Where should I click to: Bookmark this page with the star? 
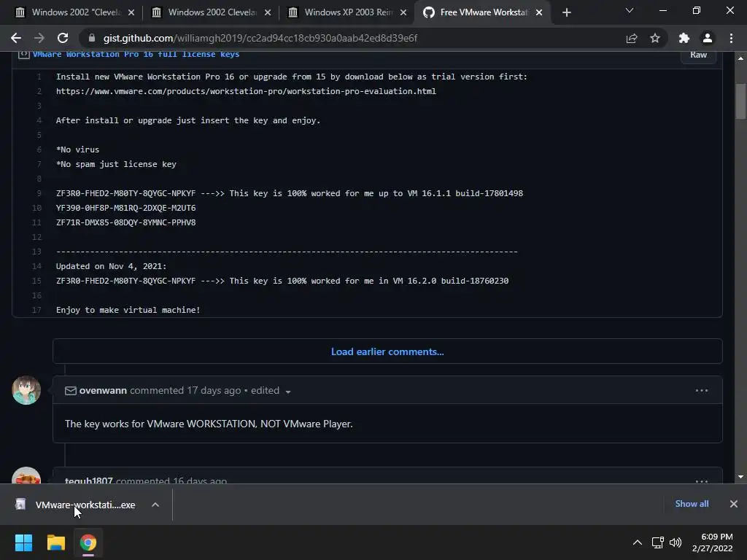[x=655, y=38]
